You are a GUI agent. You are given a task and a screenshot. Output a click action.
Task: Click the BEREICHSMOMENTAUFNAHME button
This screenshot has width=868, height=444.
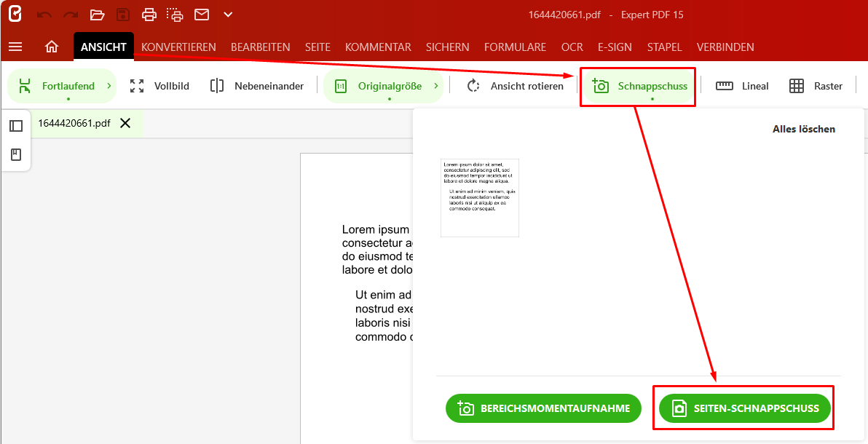tap(543, 408)
